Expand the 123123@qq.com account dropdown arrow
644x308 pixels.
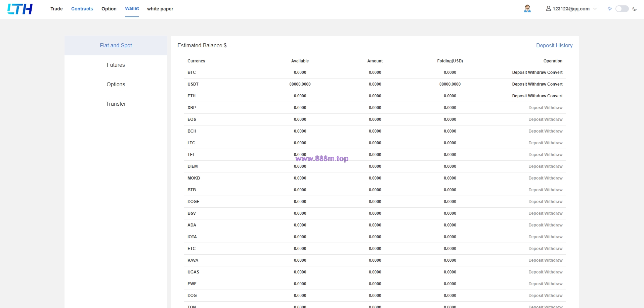(x=595, y=9)
